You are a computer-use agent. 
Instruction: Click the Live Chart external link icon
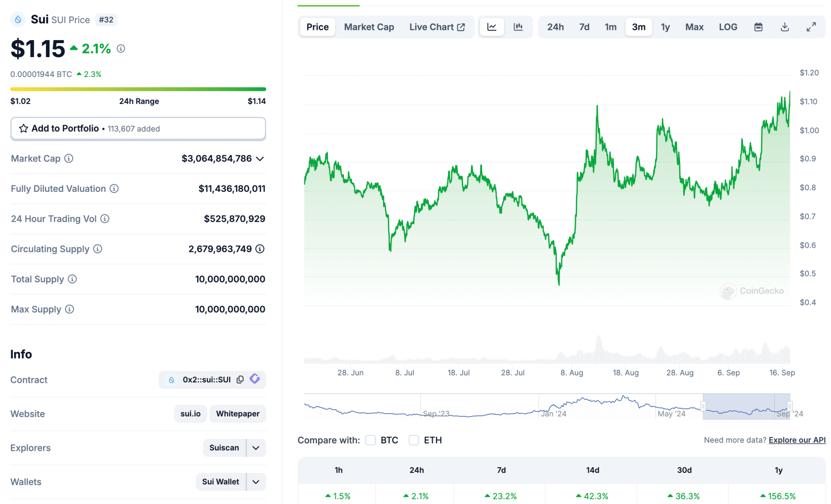click(x=461, y=27)
